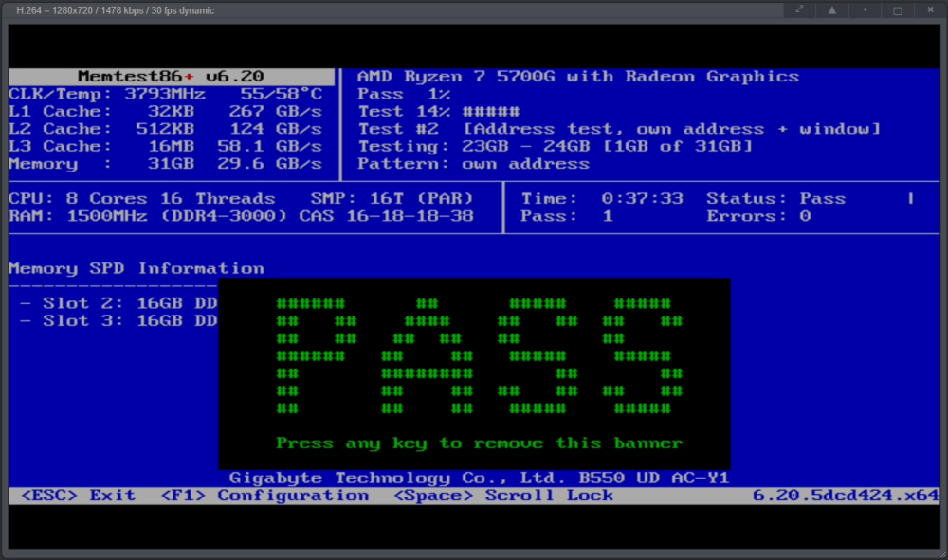Image resolution: width=948 pixels, height=560 pixels.
Task: Click the diagonal-arrow fullscreen icon in title bar
Action: (799, 9)
